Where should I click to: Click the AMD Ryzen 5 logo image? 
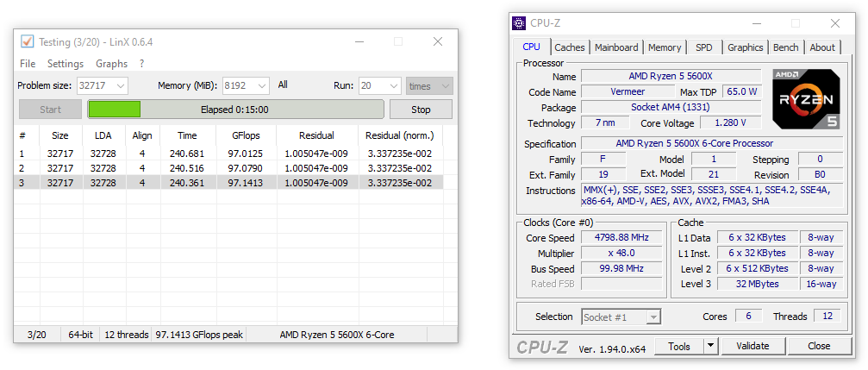click(806, 99)
